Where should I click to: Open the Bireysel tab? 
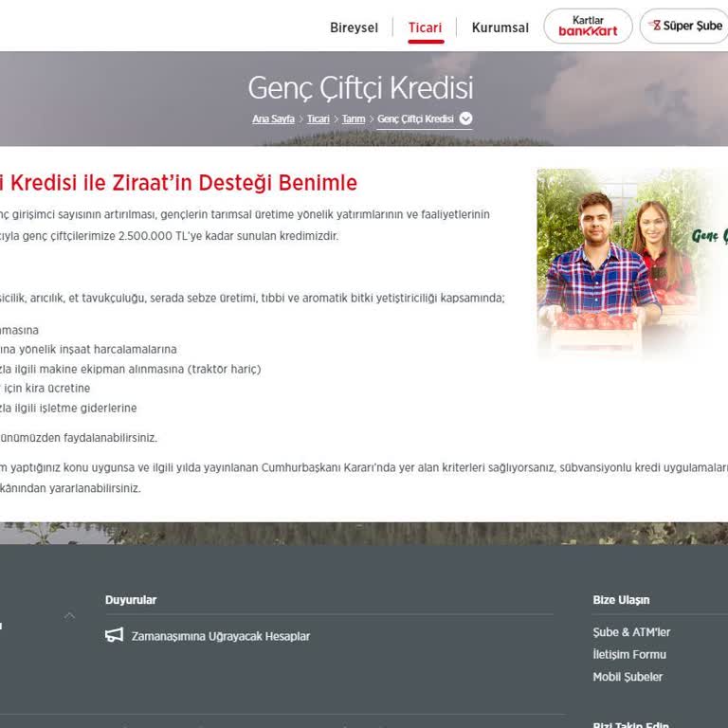click(354, 27)
